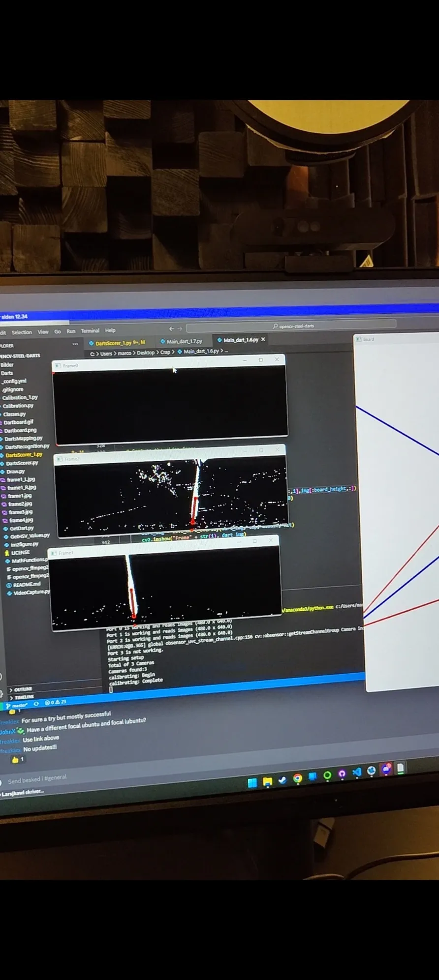Open Visual Studio Code from taskbar
439x980 pixels.
357,772
